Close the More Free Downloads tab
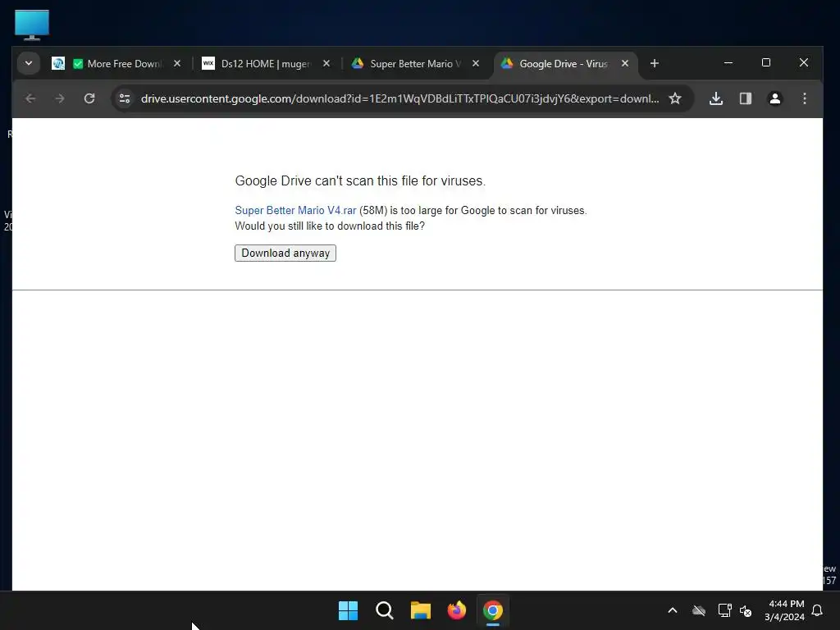Screen dimensions: 840x630 (x=177, y=63)
